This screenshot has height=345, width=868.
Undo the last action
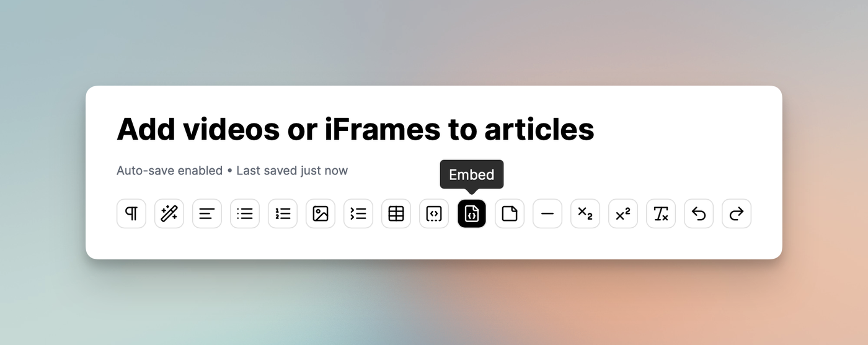pos(699,213)
